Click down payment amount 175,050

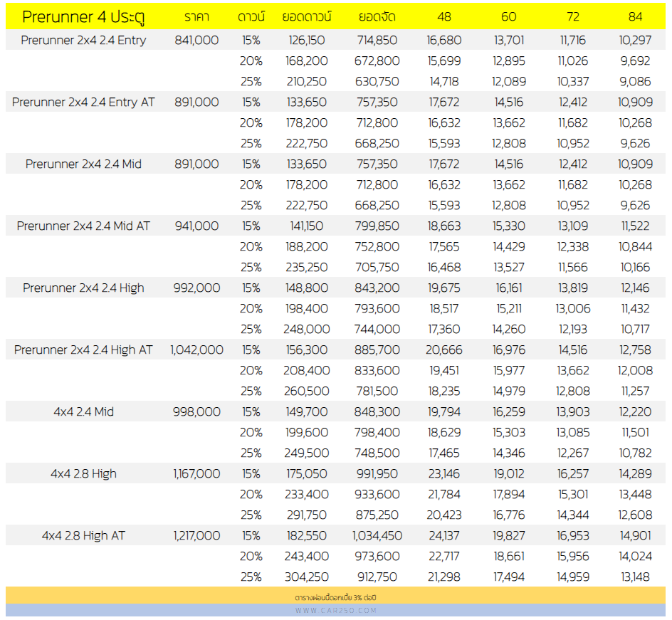point(306,474)
